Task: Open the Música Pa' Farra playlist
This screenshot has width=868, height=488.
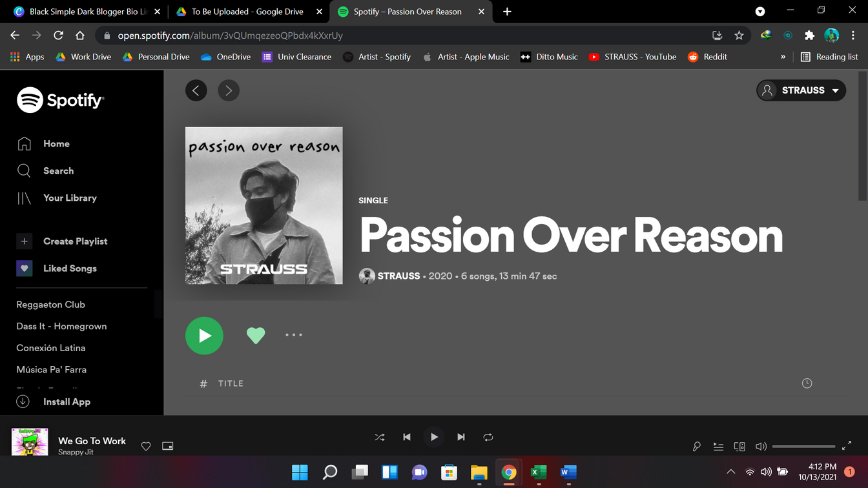Action: pos(51,370)
